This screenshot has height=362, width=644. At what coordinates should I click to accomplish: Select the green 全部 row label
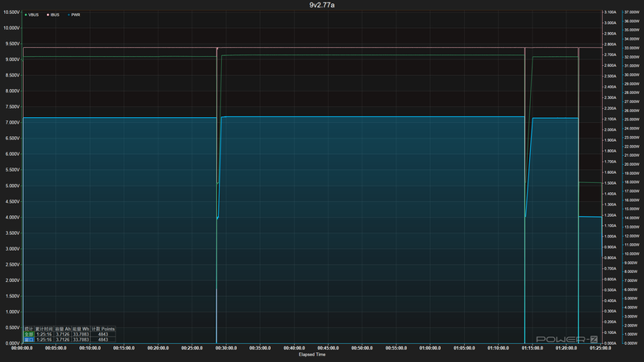pyautogui.click(x=29, y=334)
